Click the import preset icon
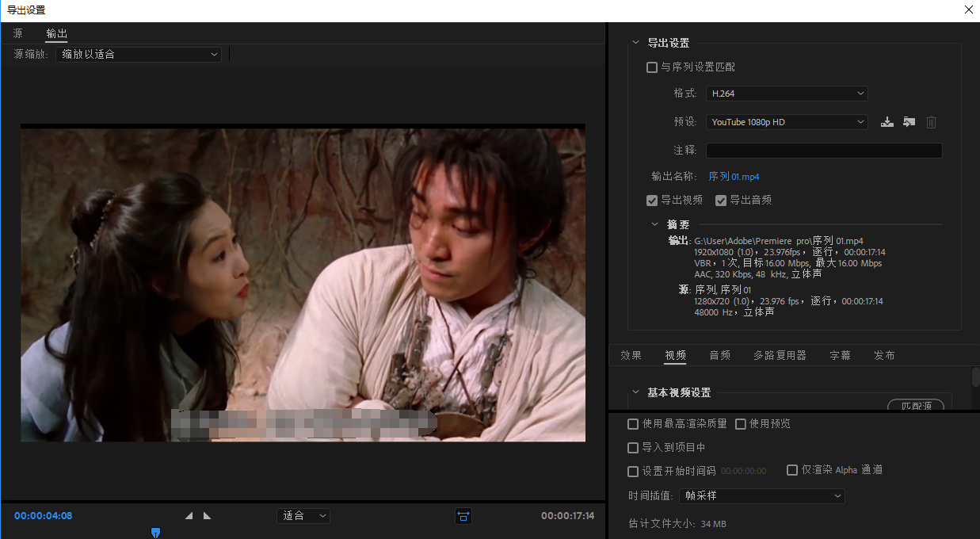980x539 pixels. [x=909, y=122]
